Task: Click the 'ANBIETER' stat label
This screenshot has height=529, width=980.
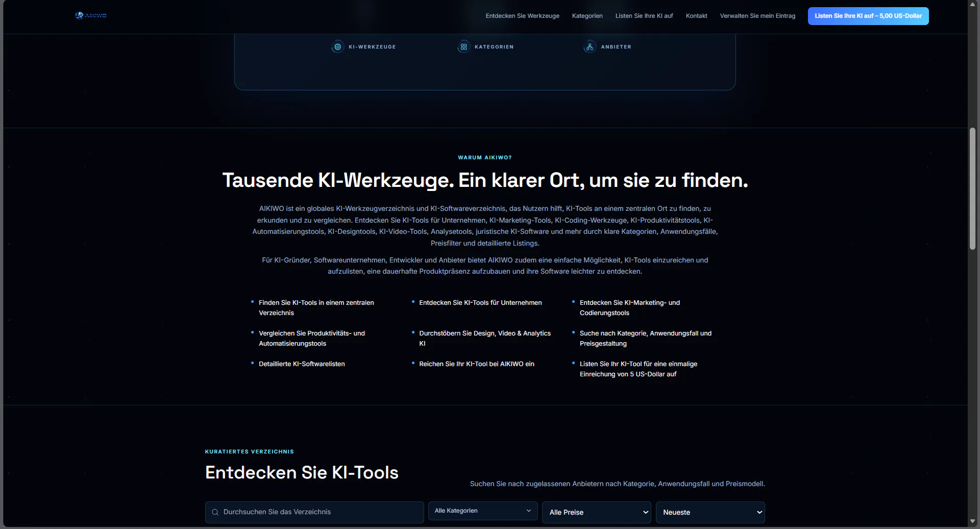Action: (616, 47)
